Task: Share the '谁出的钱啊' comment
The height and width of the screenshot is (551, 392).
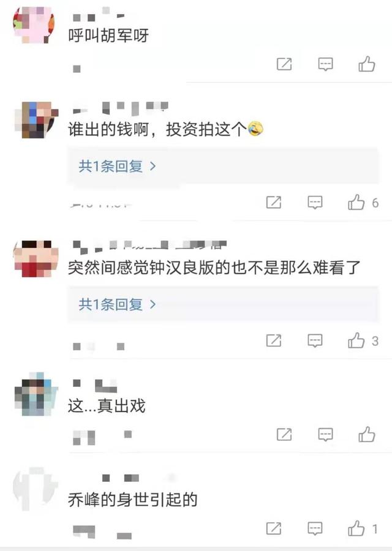Action: pos(274,203)
